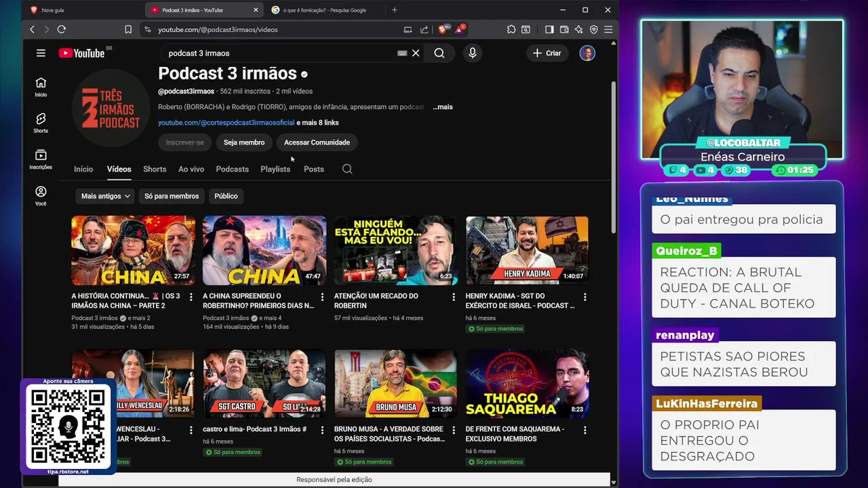Click Acessar Comunidade button
This screenshot has width=868, height=488.
point(317,142)
